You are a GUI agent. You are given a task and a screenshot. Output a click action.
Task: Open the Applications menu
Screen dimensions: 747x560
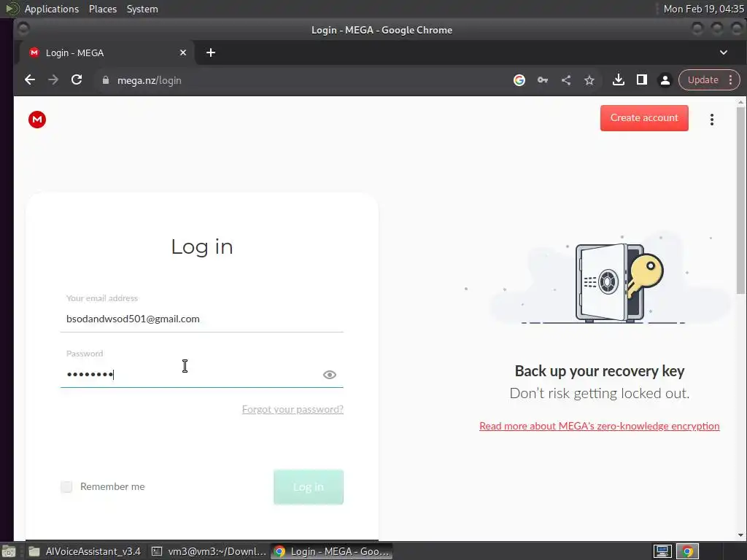click(x=52, y=9)
